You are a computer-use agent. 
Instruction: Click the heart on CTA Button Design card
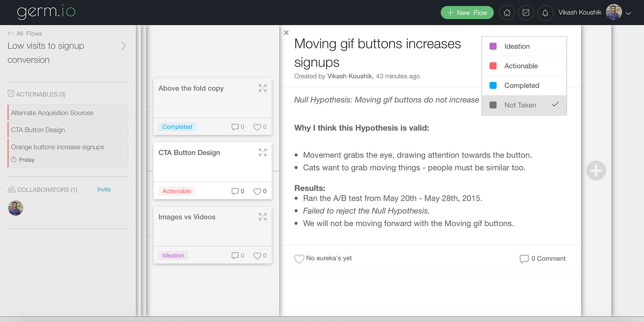257,191
